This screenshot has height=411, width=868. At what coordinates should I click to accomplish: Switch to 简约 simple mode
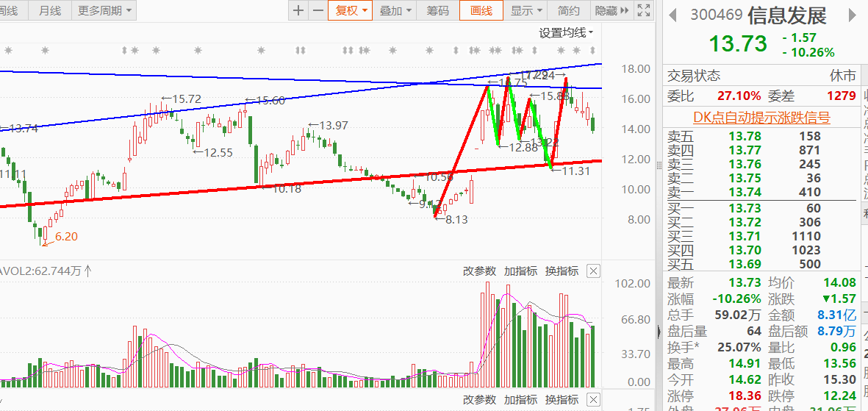pos(569,10)
